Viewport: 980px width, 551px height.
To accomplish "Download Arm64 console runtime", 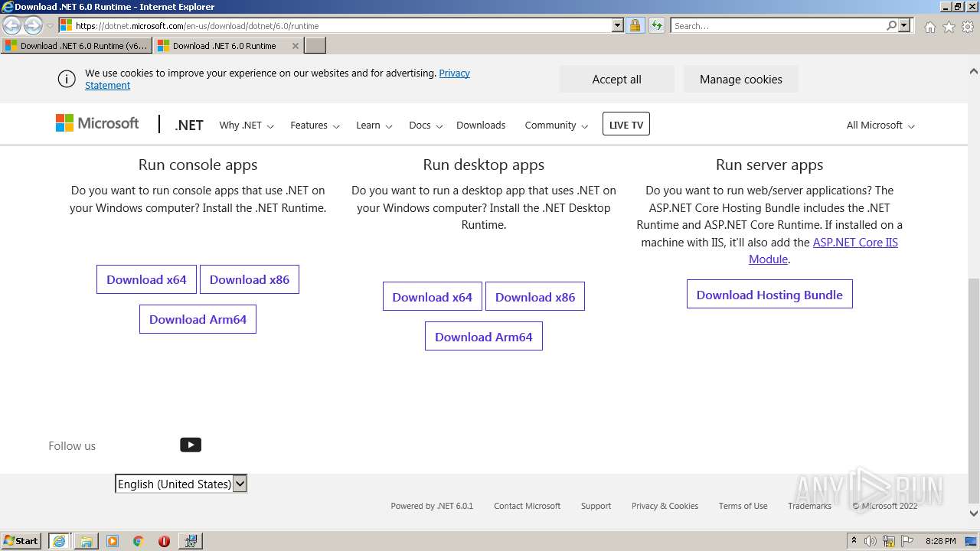I will click(x=198, y=319).
